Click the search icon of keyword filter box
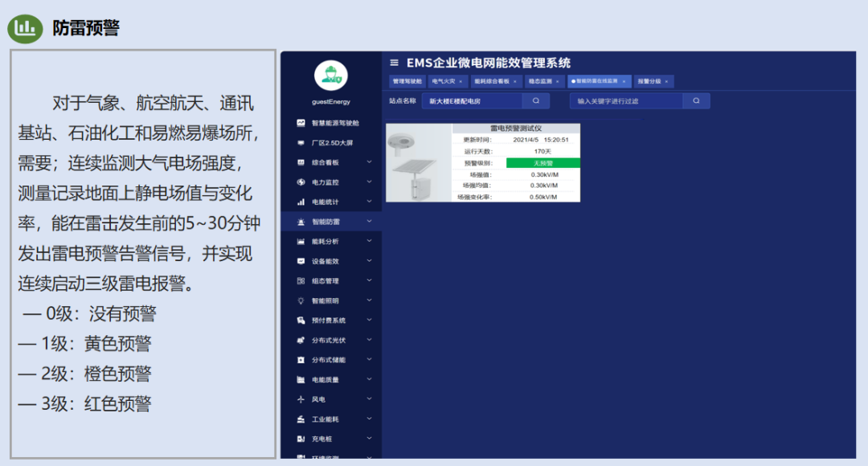Image resolution: width=868 pixels, height=466 pixels. pyautogui.click(x=696, y=101)
